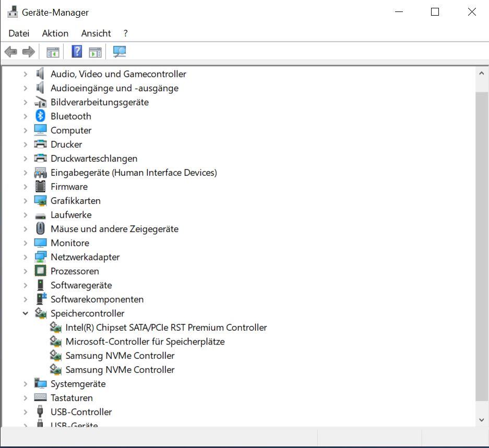The height and width of the screenshot is (448, 489).
Task: Select the Drucker label
Action: coord(66,144)
